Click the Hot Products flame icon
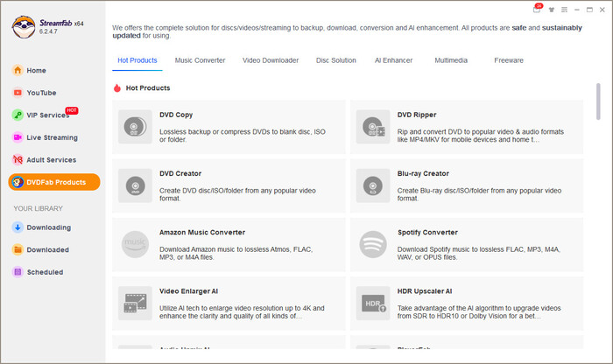The height and width of the screenshot is (364, 613). pos(116,87)
